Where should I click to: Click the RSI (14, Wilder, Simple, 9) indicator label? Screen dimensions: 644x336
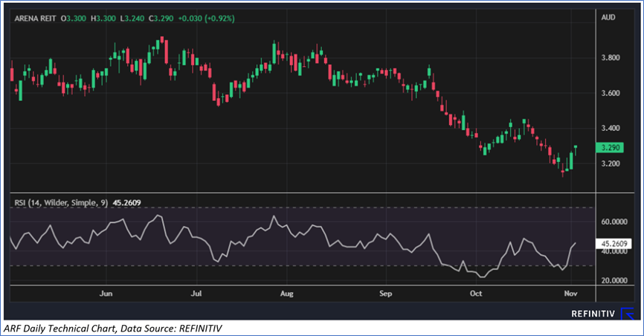(61, 202)
